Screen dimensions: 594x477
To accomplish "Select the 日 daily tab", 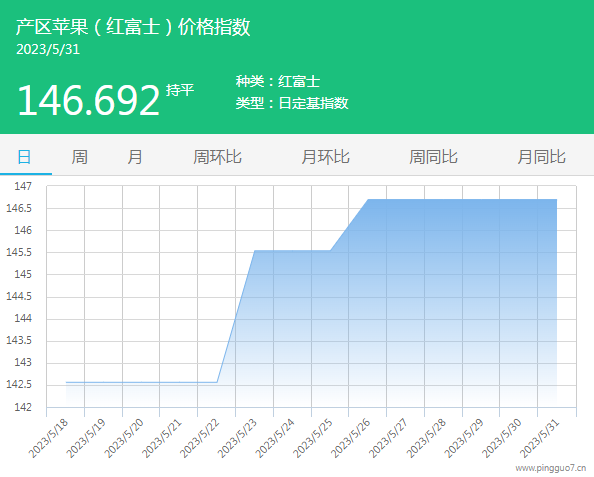I will 24,156.
